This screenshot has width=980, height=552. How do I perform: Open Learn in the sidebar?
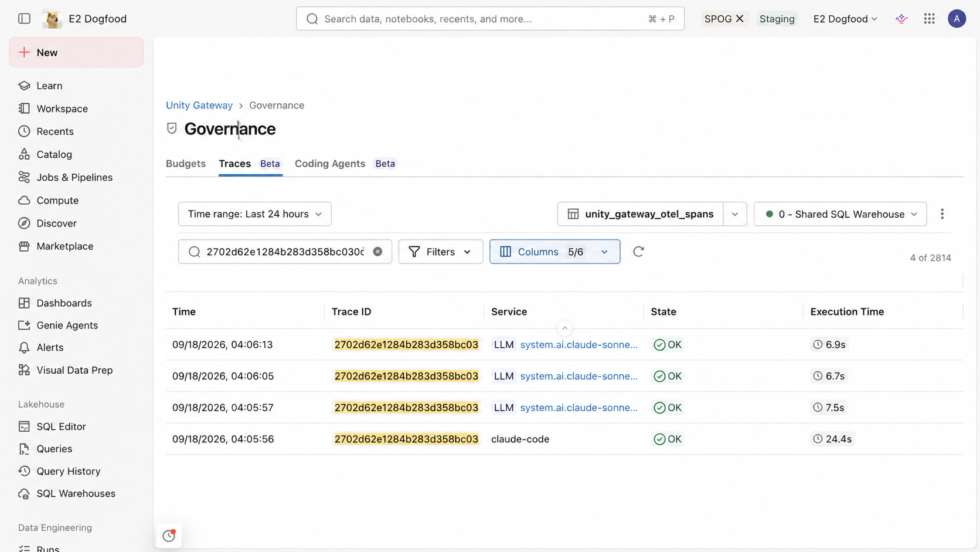[x=49, y=86]
